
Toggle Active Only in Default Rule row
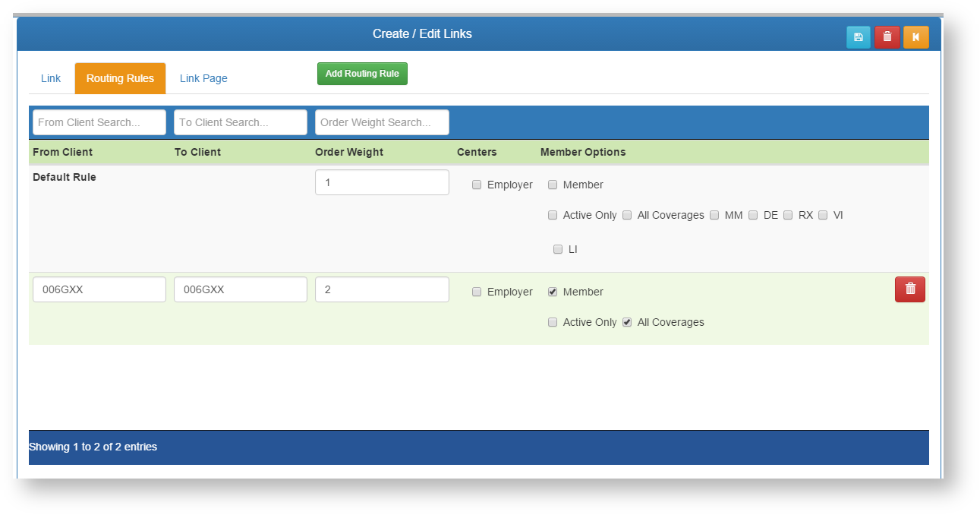point(553,215)
